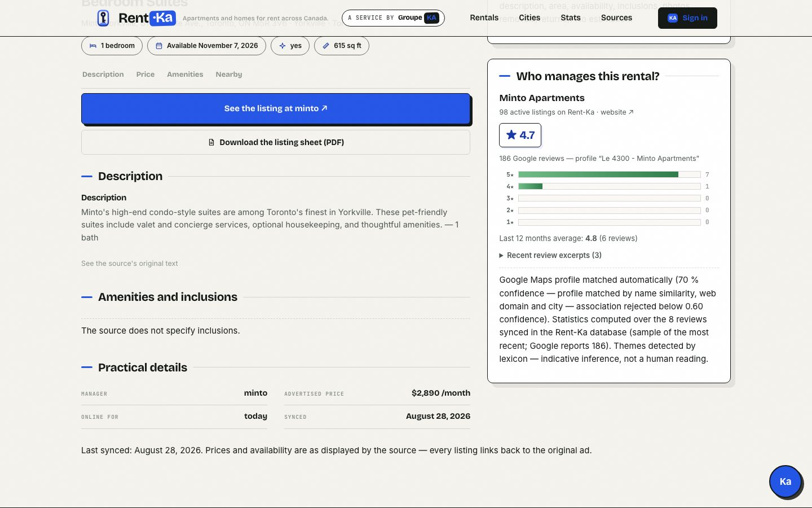The image size is (812, 508).
Task: Open the Sources nav link
Action: point(616,17)
